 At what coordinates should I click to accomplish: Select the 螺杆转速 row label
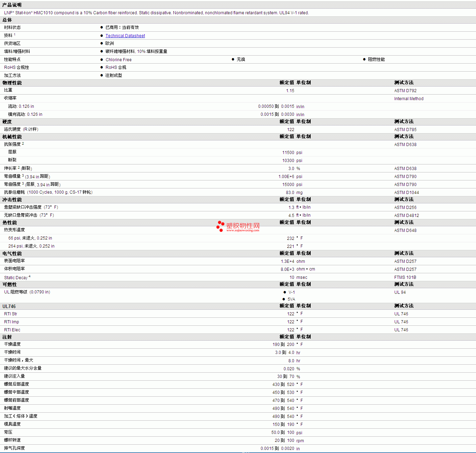(x=12, y=440)
